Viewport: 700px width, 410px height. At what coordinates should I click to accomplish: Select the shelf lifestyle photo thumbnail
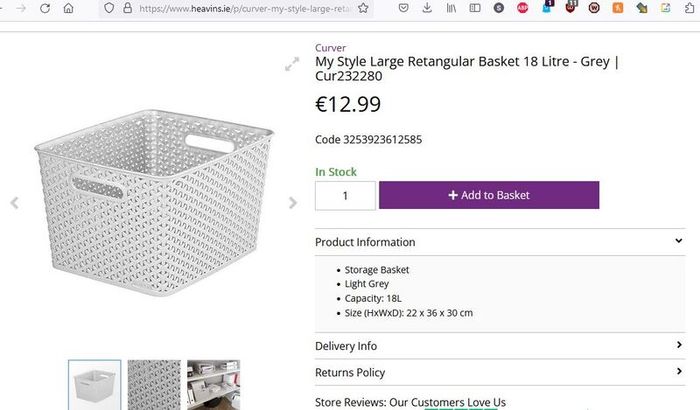coord(213,385)
